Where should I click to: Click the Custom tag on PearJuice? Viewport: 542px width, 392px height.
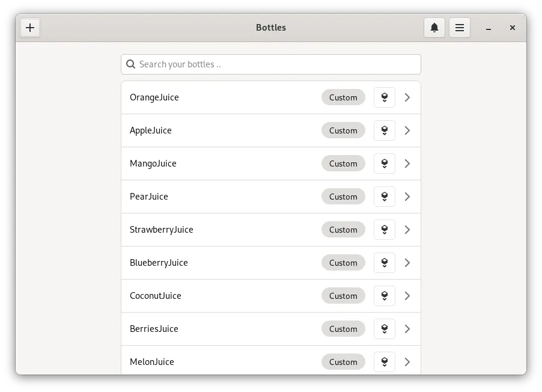coord(343,197)
